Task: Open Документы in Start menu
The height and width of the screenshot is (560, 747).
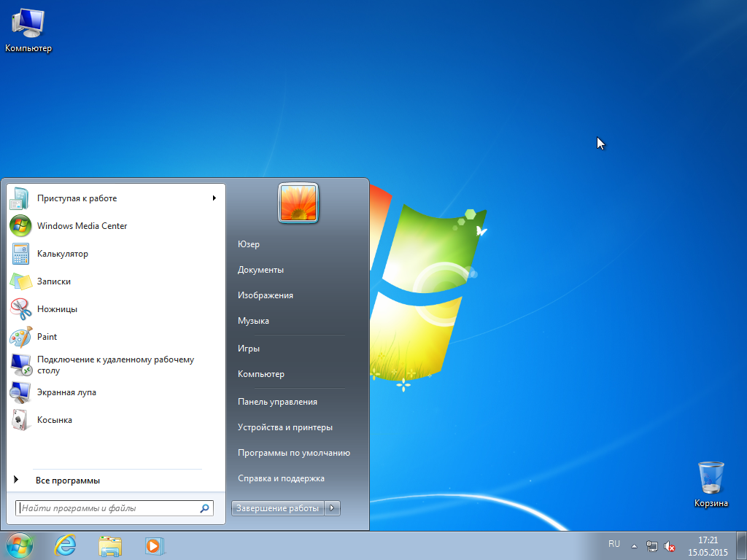Action: [x=260, y=270]
